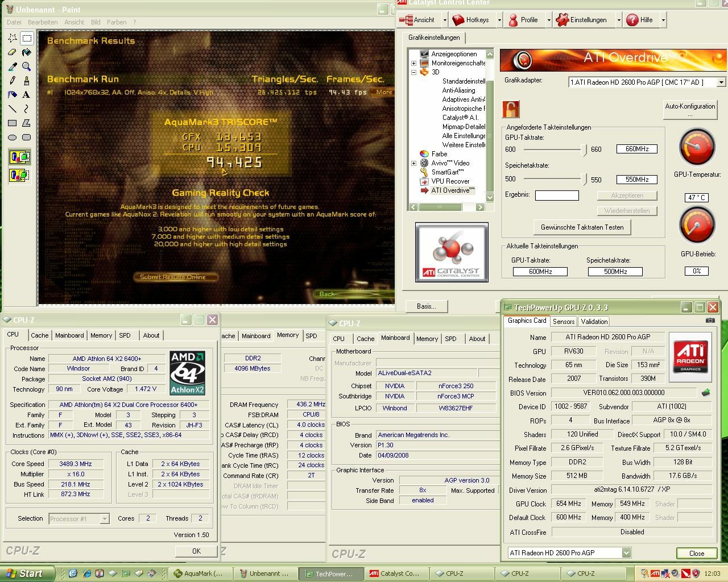The height and width of the screenshot is (582, 728).
Task: Select the Text tool in Paint
Action: 27,95
